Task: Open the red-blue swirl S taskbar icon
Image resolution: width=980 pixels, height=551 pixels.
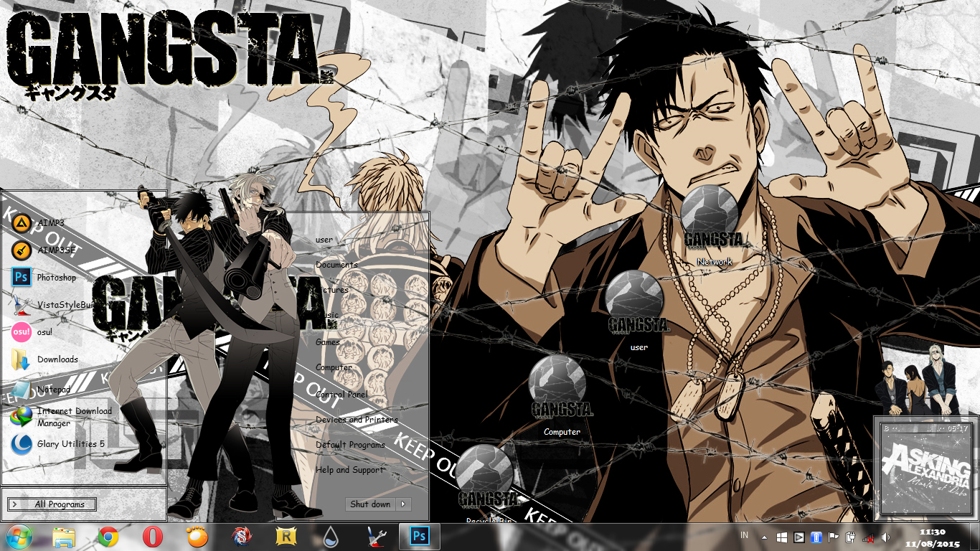Action: click(241, 537)
